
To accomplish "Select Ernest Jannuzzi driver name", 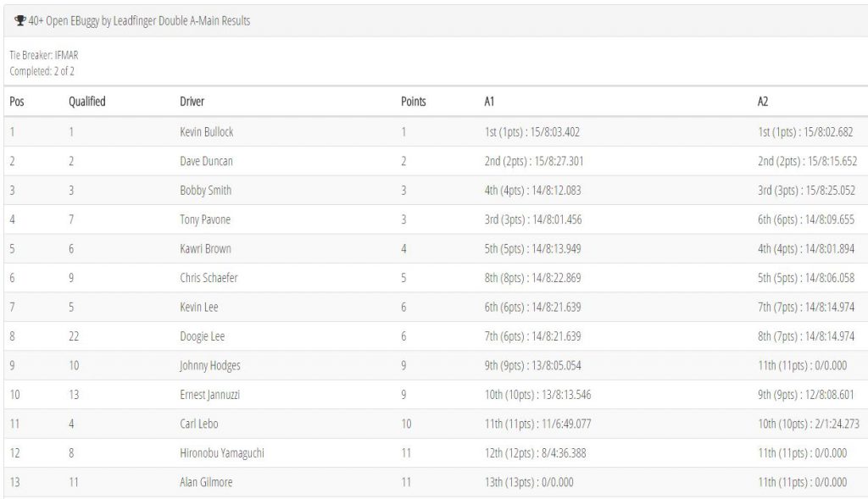I will click(x=210, y=395).
